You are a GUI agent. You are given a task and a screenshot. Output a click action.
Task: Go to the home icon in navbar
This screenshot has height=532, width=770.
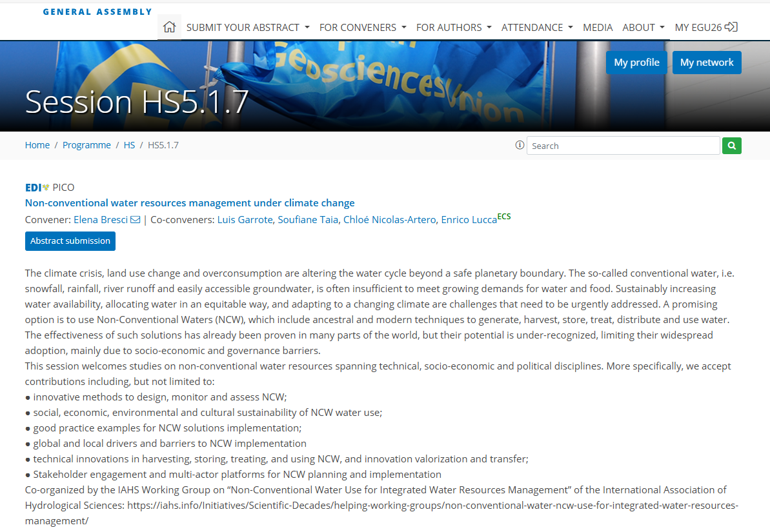click(x=169, y=27)
